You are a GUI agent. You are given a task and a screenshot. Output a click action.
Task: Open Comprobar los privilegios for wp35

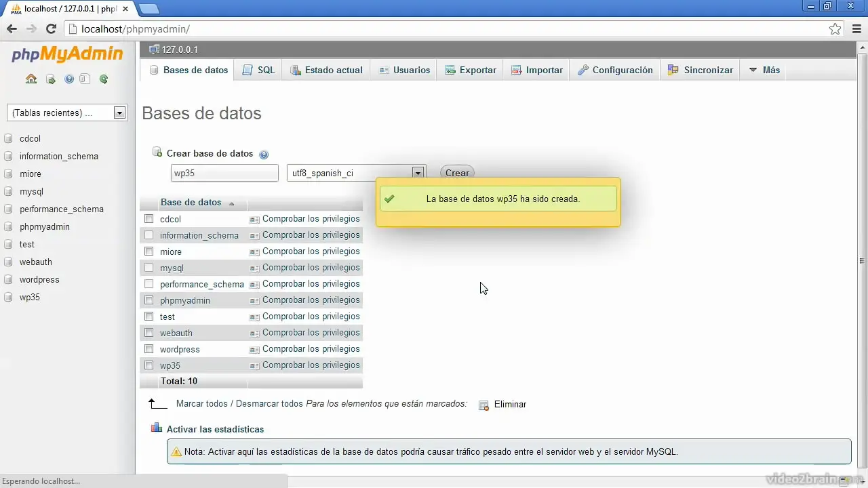click(311, 365)
